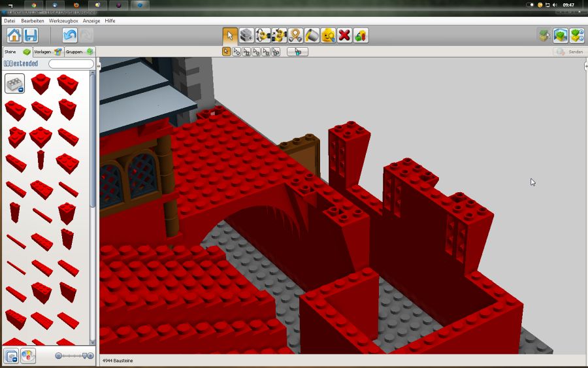The width and height of the screenshot is (588, 368).
Task: Enable the paint-selection sub-tool in the options bar
Action: (297, 52)
